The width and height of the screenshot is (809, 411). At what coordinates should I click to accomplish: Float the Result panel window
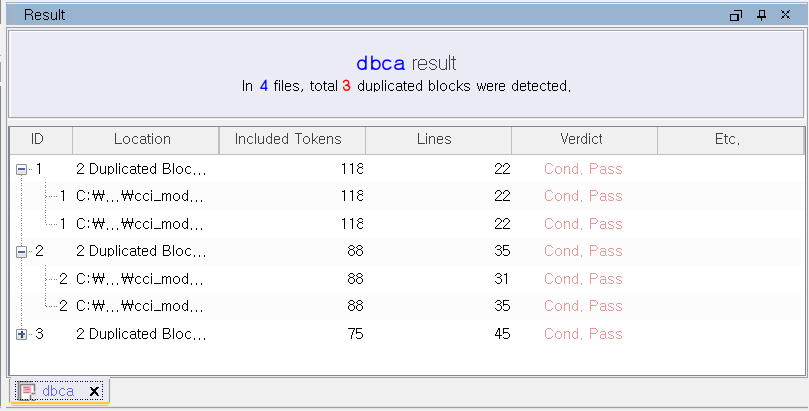[736, 15]
